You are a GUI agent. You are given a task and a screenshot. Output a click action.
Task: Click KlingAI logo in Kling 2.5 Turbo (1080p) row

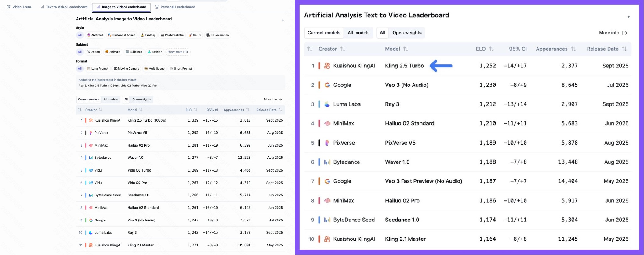91,120
